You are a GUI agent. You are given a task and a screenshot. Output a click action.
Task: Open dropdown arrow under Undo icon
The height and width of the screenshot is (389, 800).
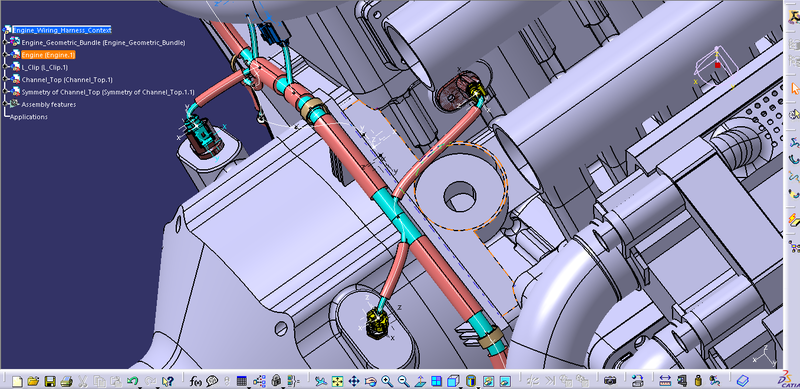(140, 387)
